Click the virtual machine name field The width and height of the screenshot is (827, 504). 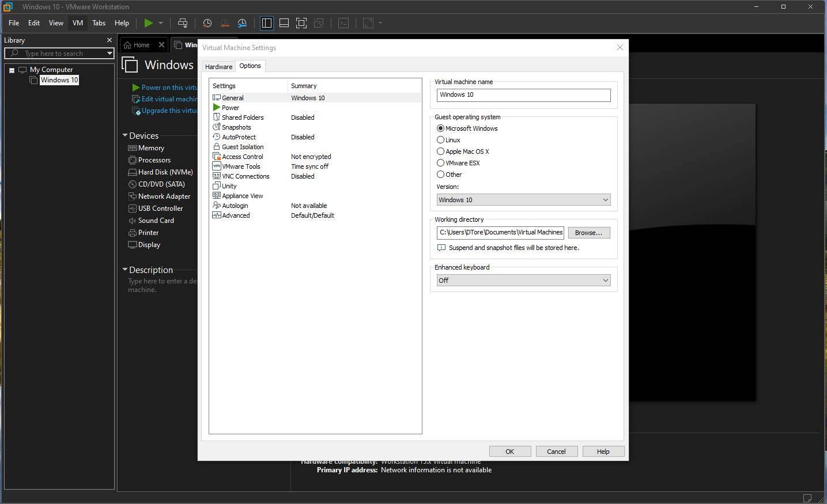click(x=523, y=95)
